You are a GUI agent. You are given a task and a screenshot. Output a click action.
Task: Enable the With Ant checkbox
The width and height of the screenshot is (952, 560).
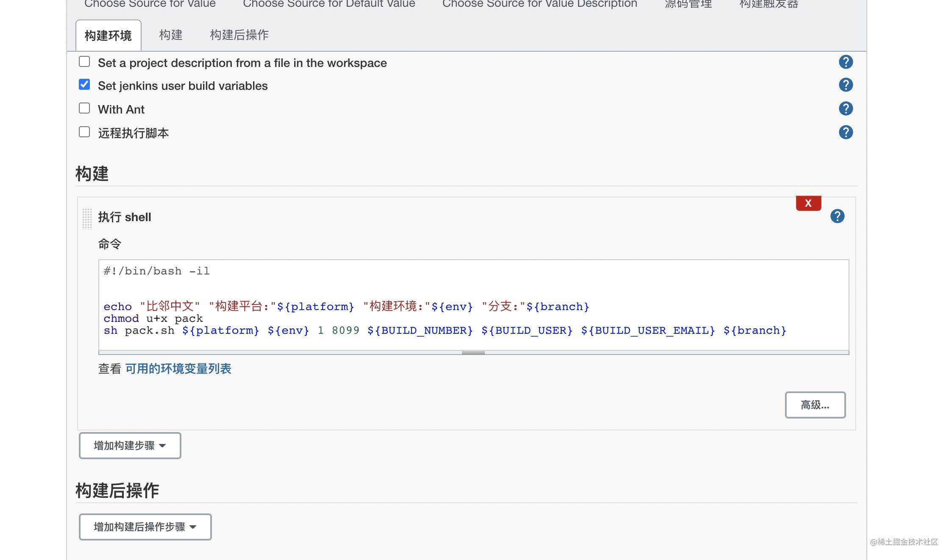pos(84,108)
